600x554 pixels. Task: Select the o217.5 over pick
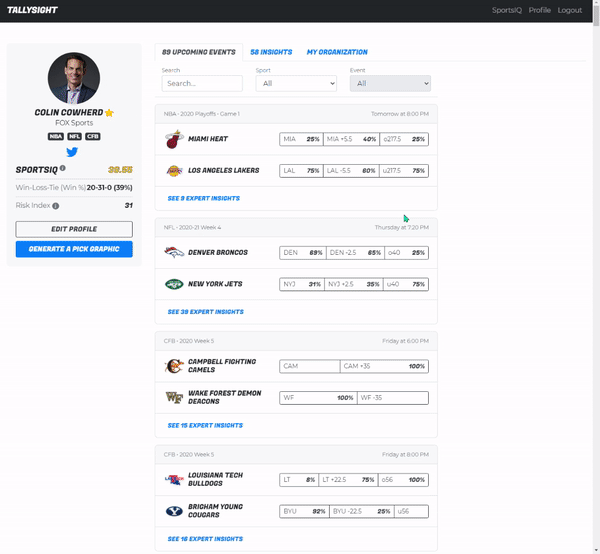(x=404, y=139)
